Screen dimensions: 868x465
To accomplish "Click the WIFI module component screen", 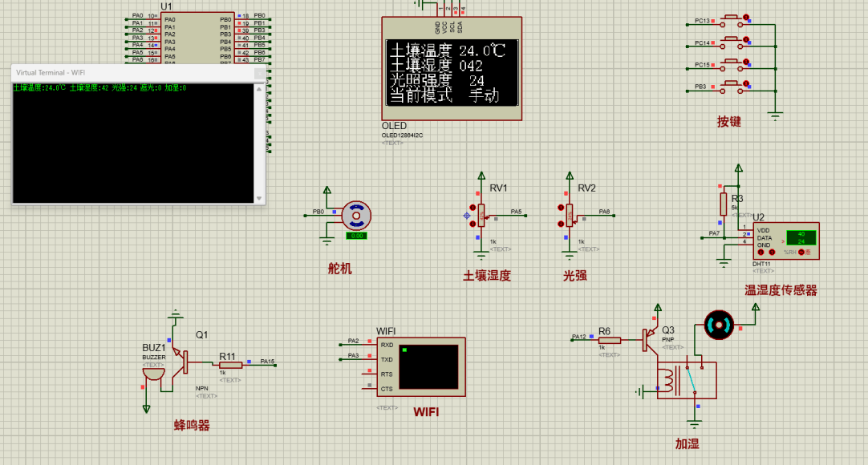I will [x=428, y=367].
